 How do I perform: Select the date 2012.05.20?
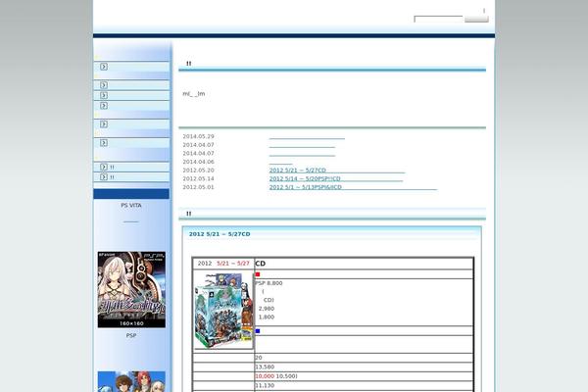coord(198,171)
